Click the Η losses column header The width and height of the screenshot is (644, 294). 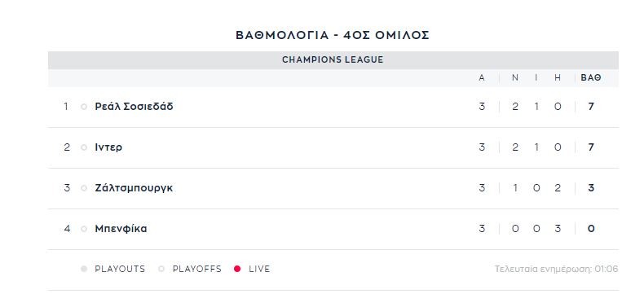(558, 78)
